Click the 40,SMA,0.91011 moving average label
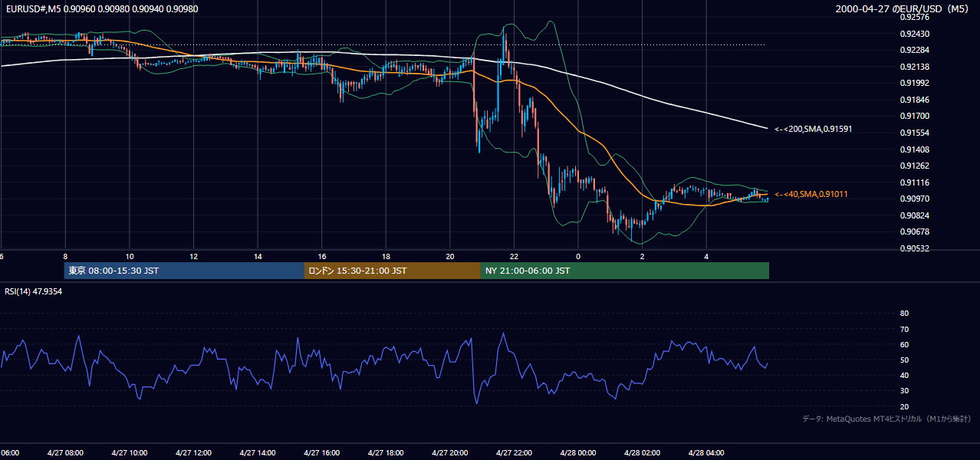 coord(811,195)
